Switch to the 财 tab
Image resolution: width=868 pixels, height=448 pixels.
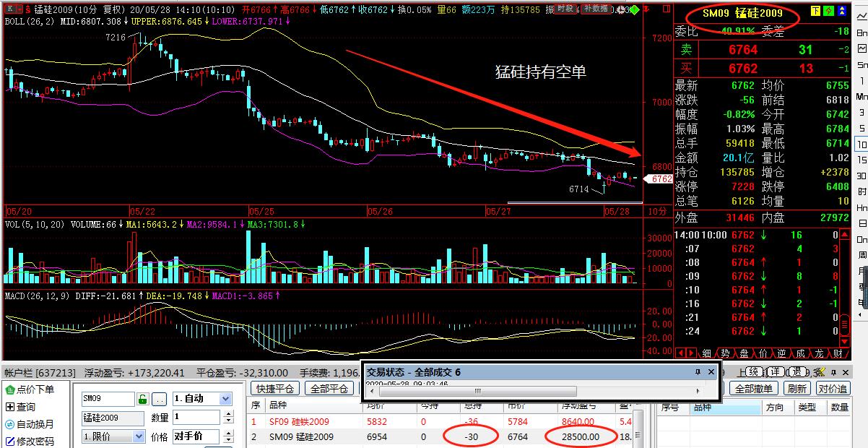point(838,353)
